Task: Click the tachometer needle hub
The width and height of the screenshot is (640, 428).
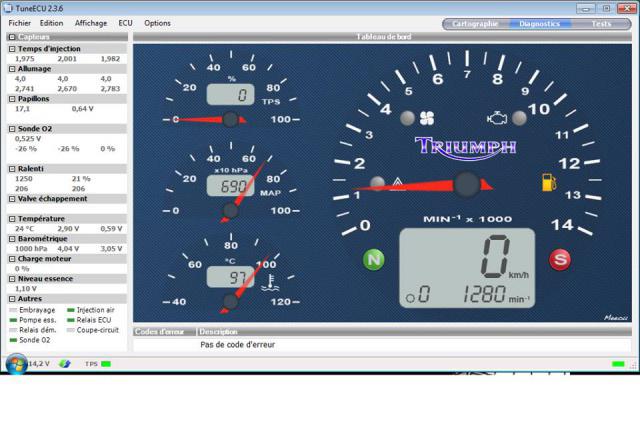Action: tap(467, 185)
